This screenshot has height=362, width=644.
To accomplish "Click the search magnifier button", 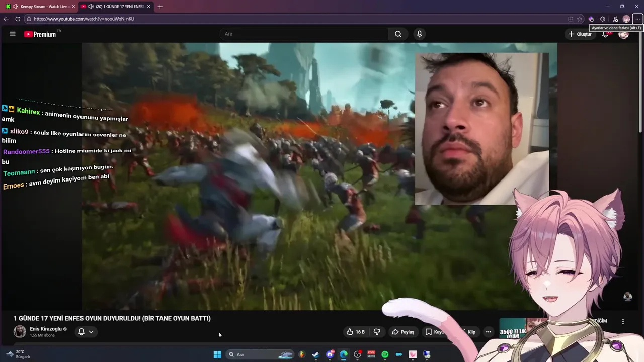I will 398,34.
